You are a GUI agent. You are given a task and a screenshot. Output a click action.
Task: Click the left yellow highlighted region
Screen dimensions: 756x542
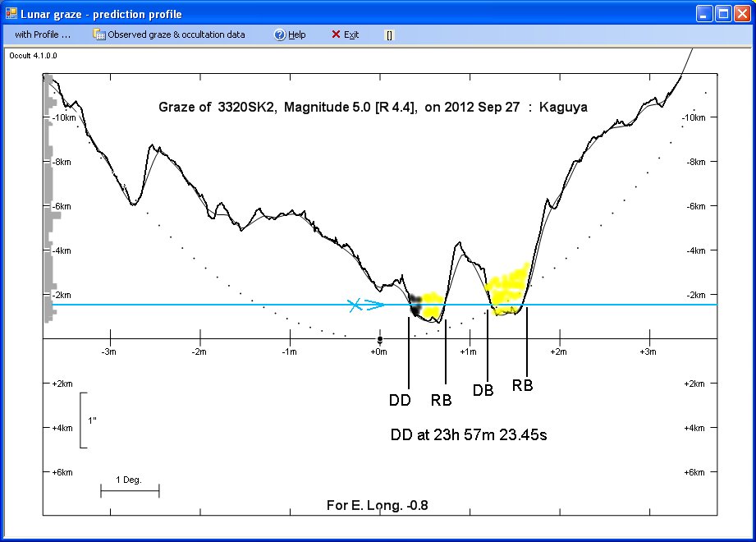(433, 302)
